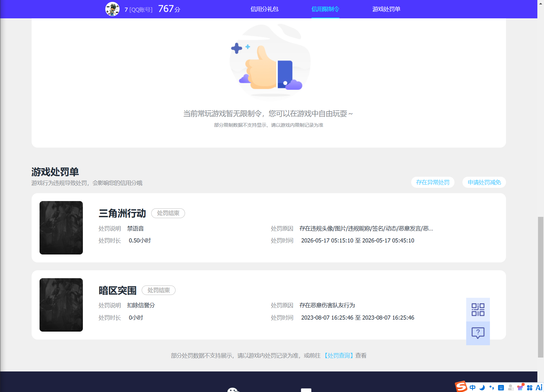Click the 禁语音 punishment description

point(135,229)
